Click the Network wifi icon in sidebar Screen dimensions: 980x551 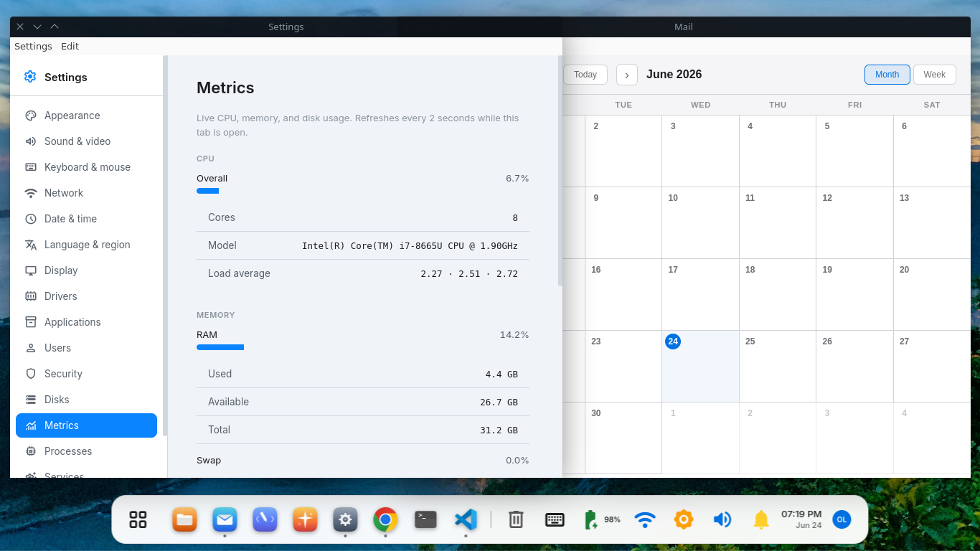click(31, 193)
